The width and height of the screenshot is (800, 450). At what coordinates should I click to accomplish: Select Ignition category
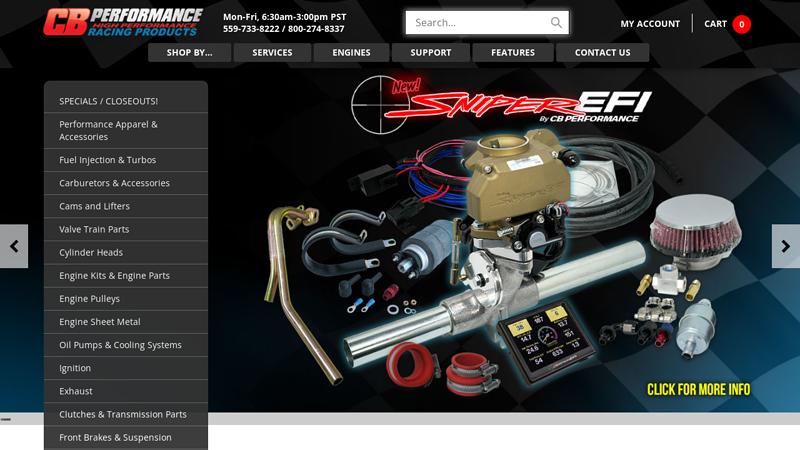(x=126, y=368)
